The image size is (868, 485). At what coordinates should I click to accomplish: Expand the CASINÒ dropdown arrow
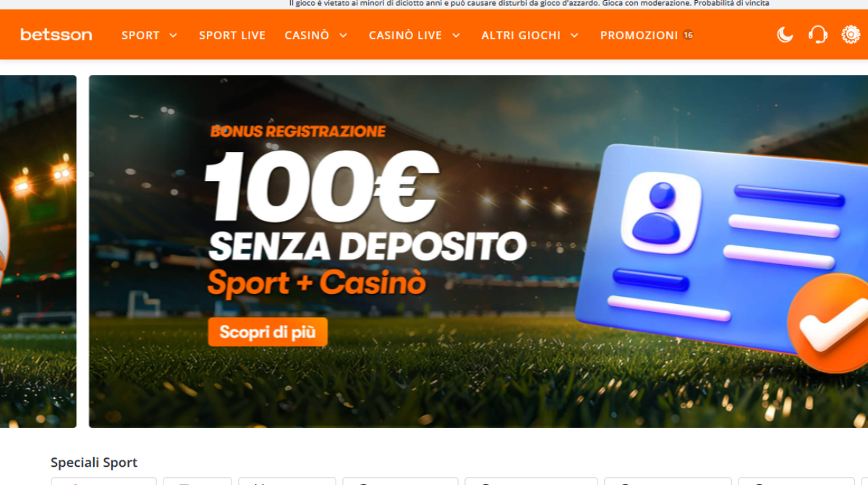coord(343,35)
